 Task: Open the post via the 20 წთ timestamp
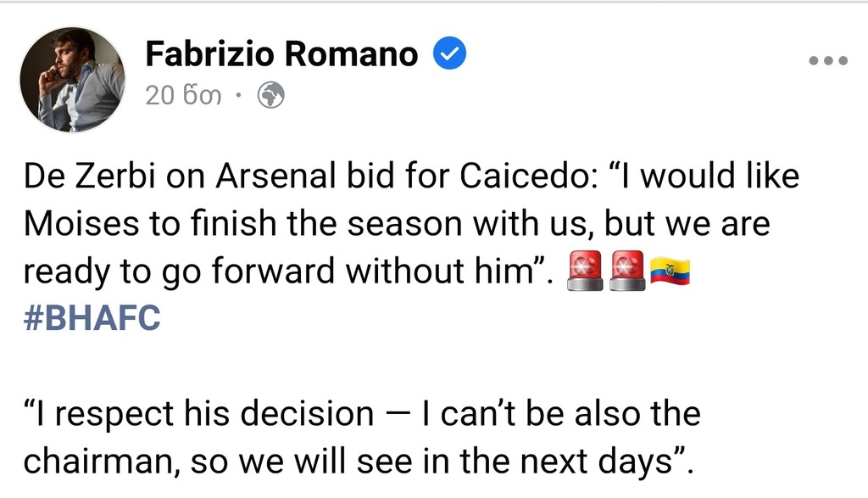[x=183, y=96]
